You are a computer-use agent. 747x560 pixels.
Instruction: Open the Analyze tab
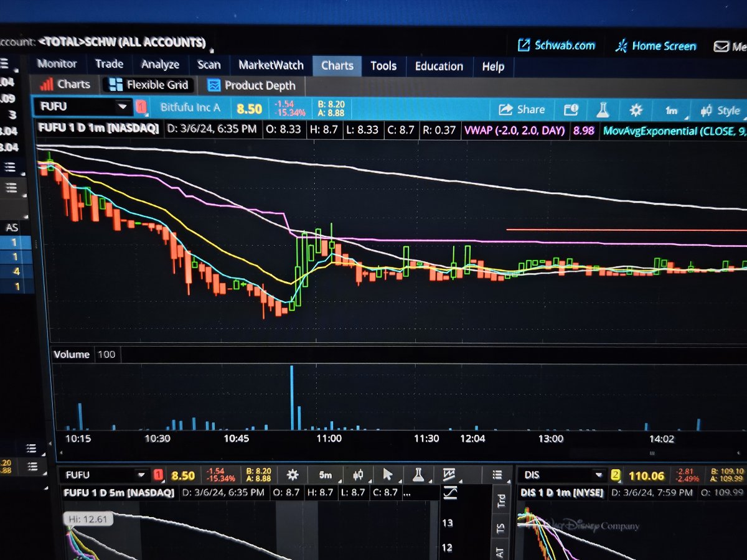click(x=160, y=64)
